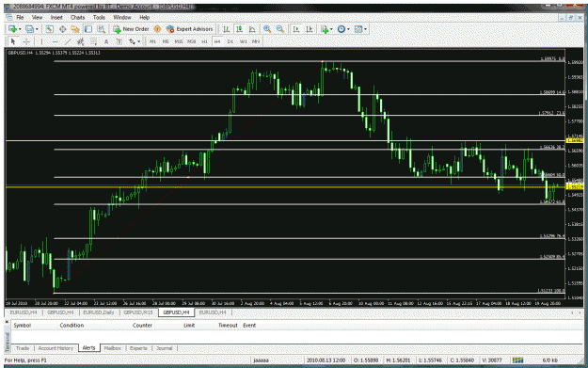Open the View menu
Image resolution: width=588 pixels, height=368 pixels.
(37, 17)
